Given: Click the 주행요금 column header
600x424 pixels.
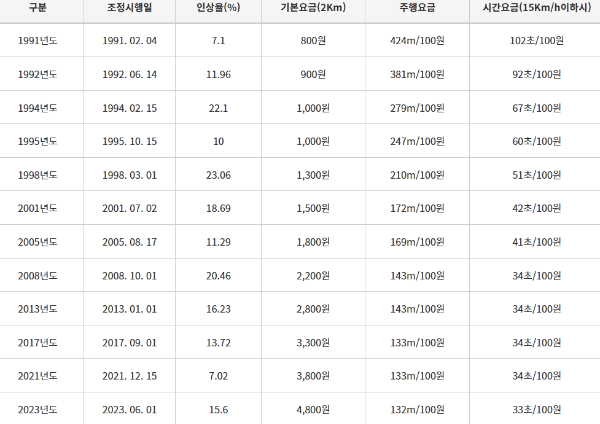Looking at the screenshot, I should 417,7.
